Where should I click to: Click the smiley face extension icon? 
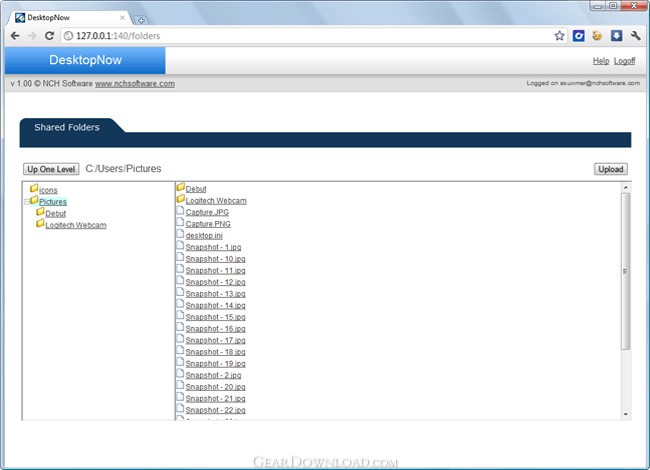pyautogui.click(x=597, y=36)
